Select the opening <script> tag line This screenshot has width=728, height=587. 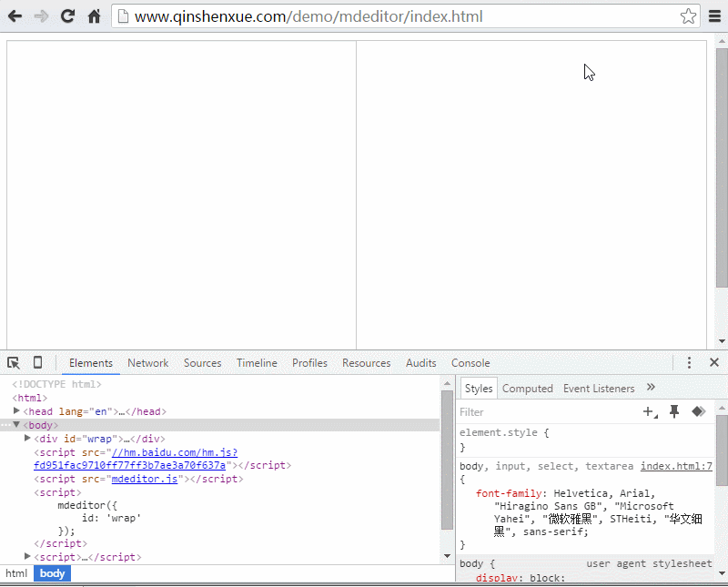(x=57, y=492)
